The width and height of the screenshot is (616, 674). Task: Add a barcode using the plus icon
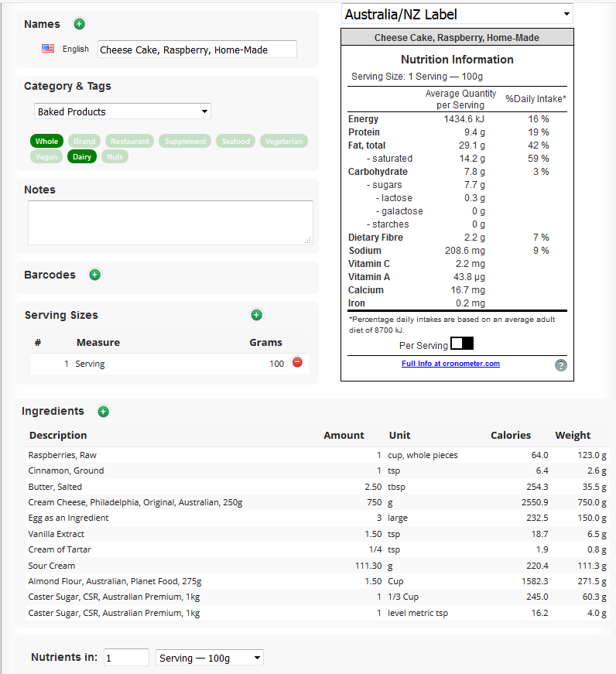95,275
